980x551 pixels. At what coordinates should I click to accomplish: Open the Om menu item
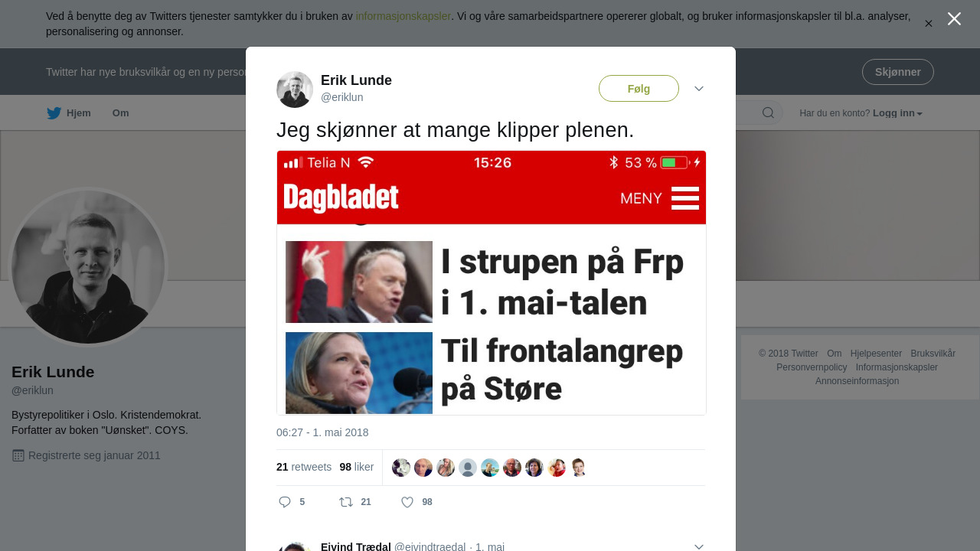tap(121, 113)
